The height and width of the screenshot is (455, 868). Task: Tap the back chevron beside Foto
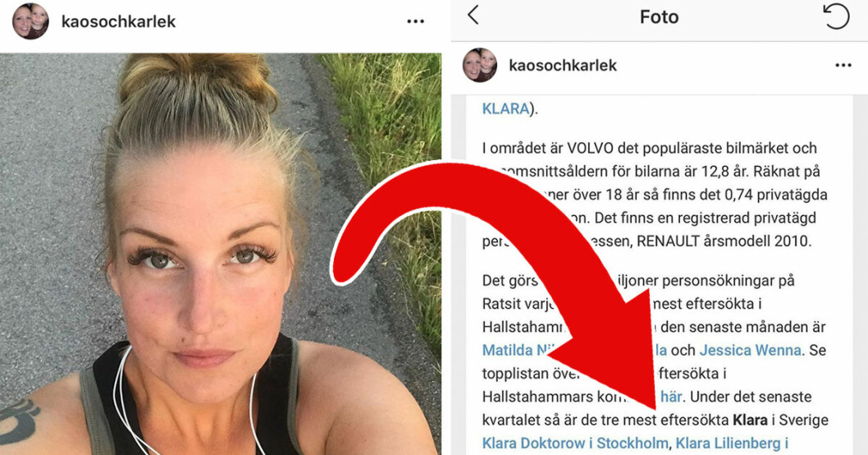(x=473, y=15)
